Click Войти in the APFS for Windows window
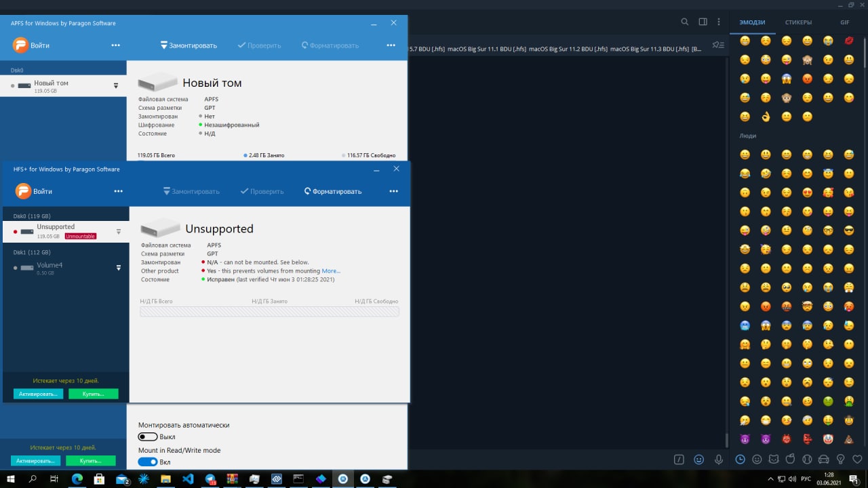The width and height of the screenshot is (868, 488). [31, 45]
